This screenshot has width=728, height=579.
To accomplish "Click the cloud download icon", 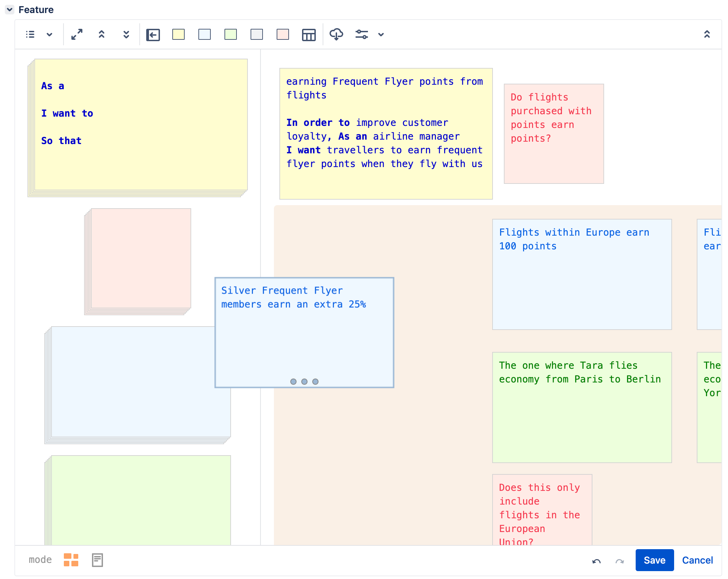I will coord(336,34).
